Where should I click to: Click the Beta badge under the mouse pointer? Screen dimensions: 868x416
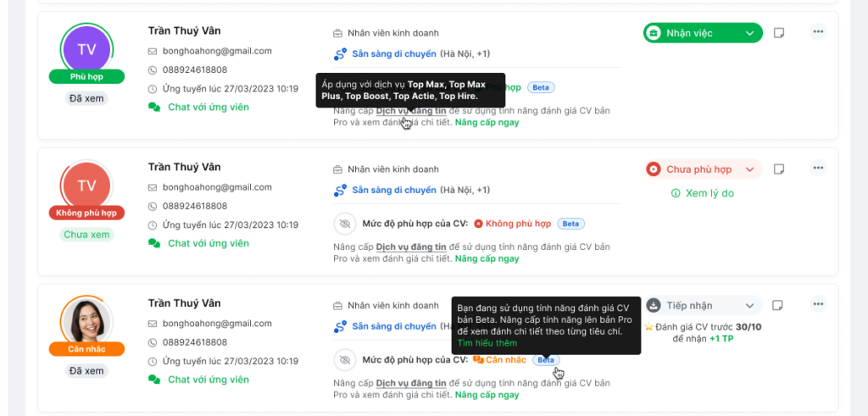point(546,359)
